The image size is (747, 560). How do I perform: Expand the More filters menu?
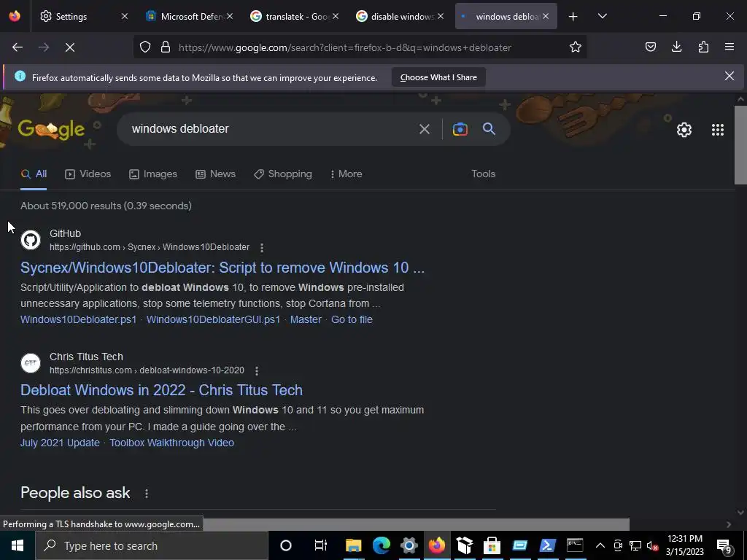[347, 174]
